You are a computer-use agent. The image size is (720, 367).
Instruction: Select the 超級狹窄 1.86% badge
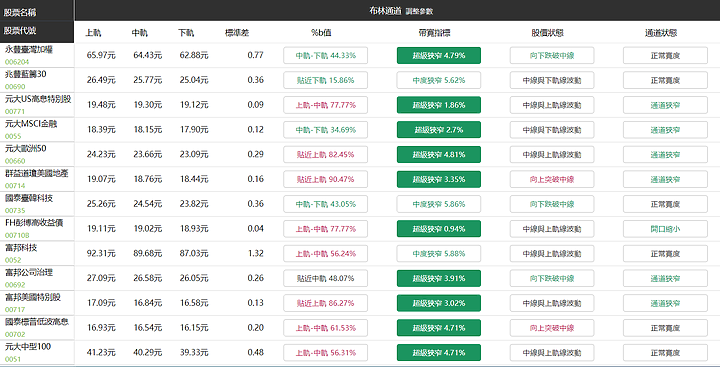tap(439, 105)
